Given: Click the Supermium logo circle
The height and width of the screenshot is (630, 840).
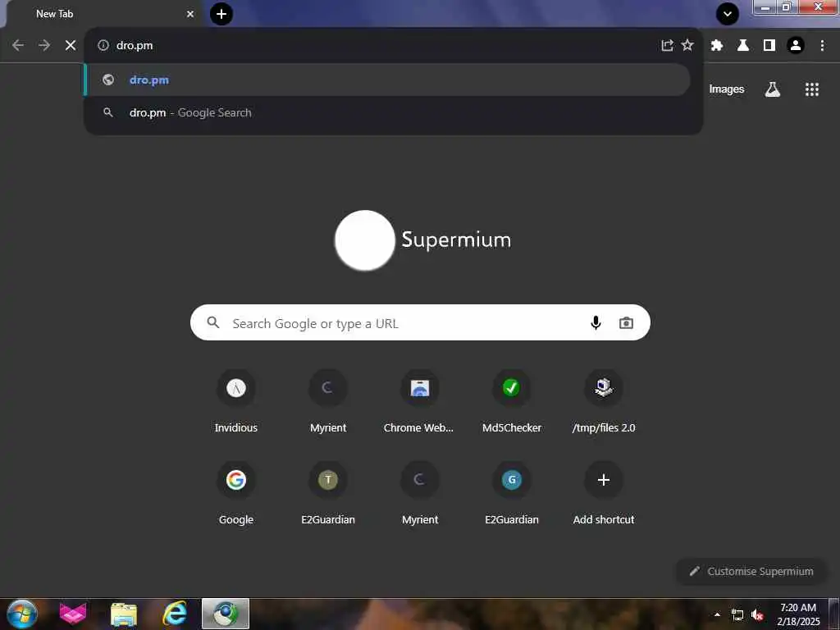Looking at the screenshot, I should point(365,240).
